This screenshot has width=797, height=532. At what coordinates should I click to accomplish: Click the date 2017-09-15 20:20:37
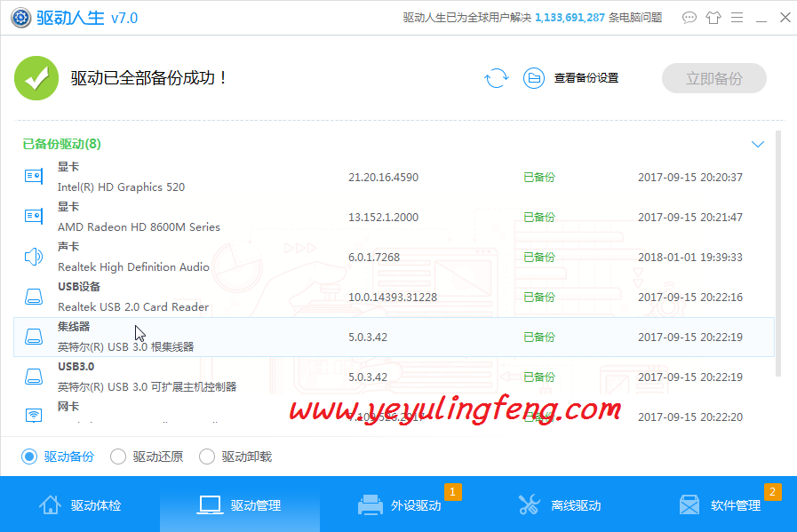pos(690,178)
